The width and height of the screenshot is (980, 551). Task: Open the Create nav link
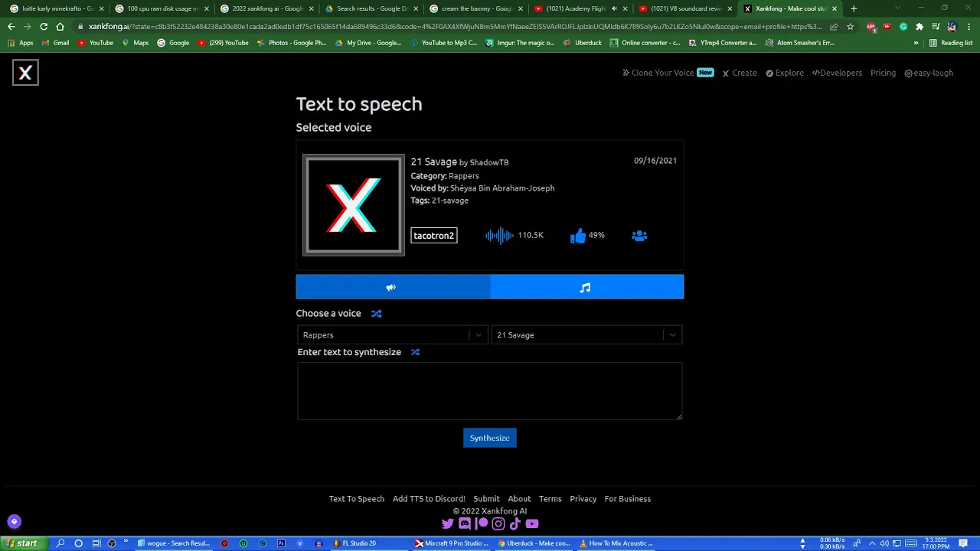coord(740,73)
